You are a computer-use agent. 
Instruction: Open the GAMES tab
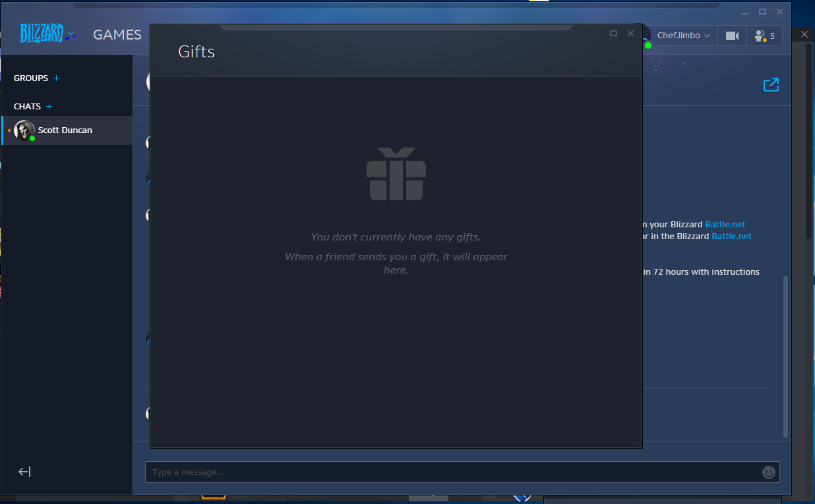tap(117, 35)
